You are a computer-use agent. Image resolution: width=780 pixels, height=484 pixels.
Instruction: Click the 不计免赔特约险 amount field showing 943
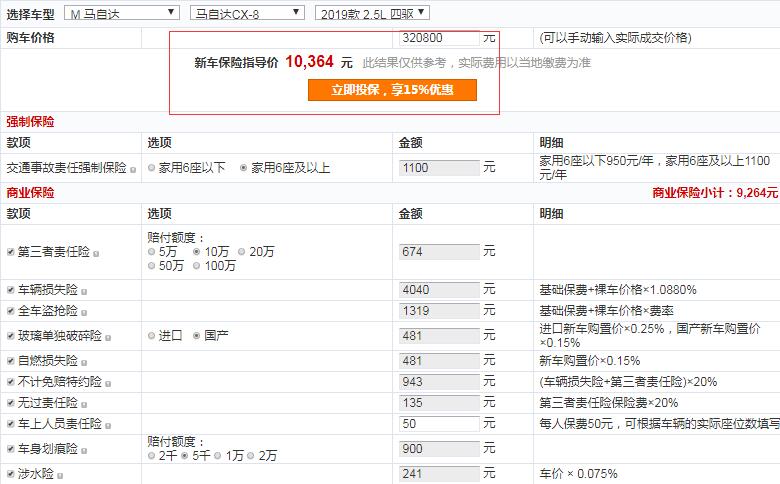pyautogui.click(x=439, y=382)
